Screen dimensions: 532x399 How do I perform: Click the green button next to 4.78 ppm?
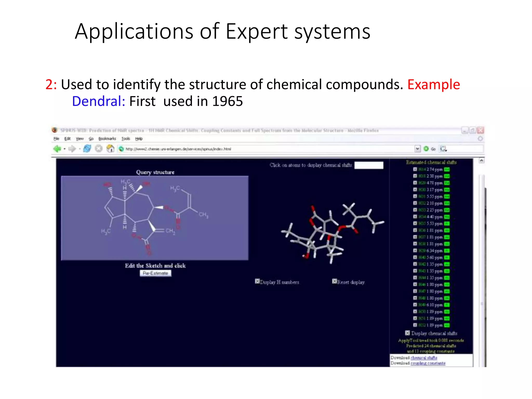click(x=447, y=183)
